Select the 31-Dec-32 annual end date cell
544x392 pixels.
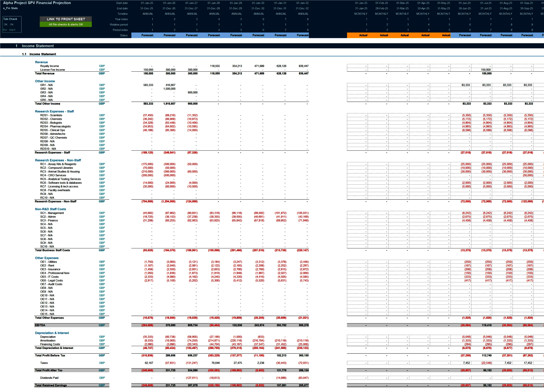point(302,8)
